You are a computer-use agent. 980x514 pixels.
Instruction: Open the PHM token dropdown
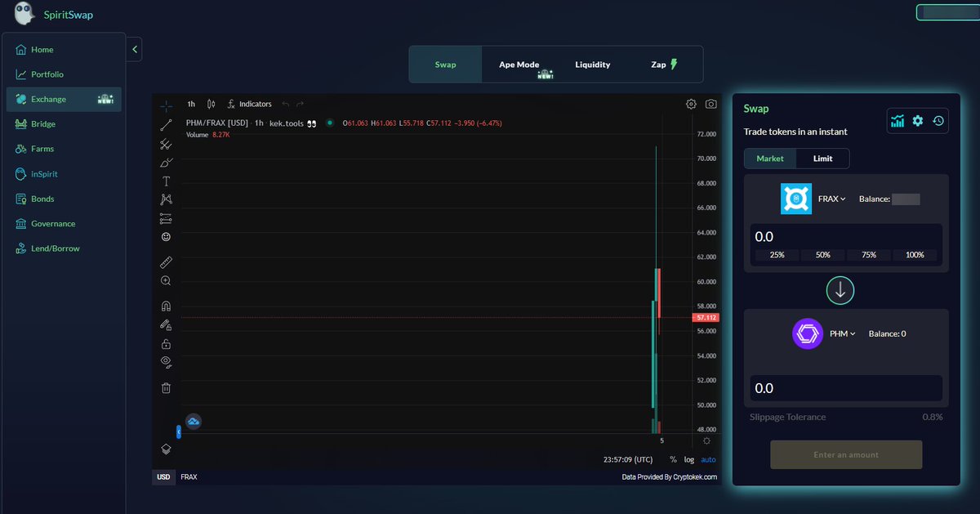tap(842, 333)
